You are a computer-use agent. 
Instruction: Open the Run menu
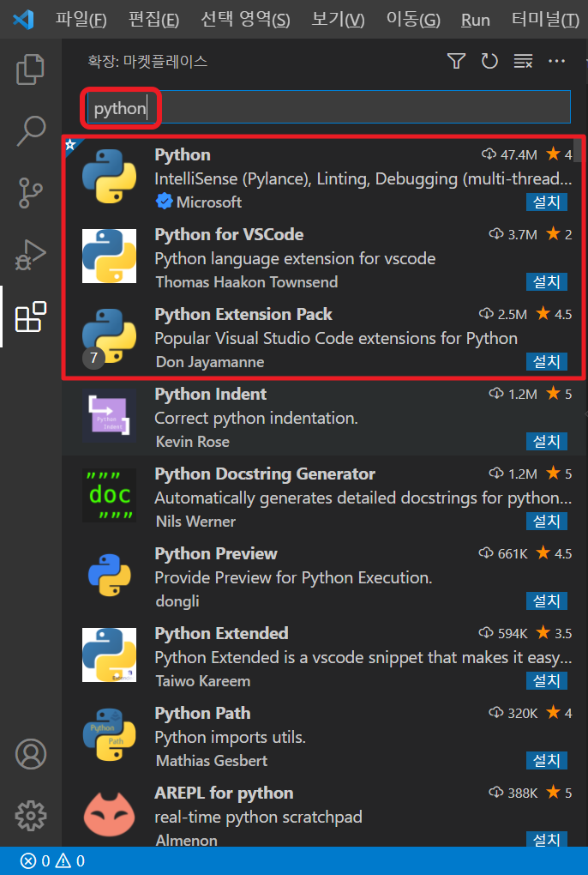[476, 20]
